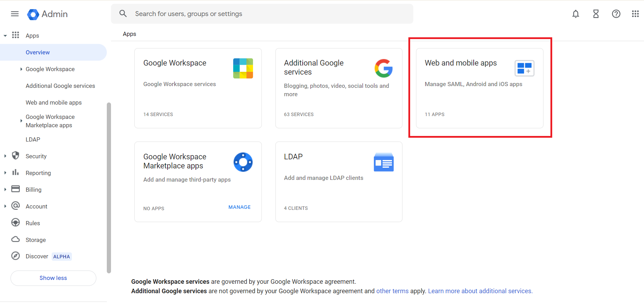The height and width of the screenshot is (304, 644).
Task: Open the main hamburger menu
Action: point(15,14)
